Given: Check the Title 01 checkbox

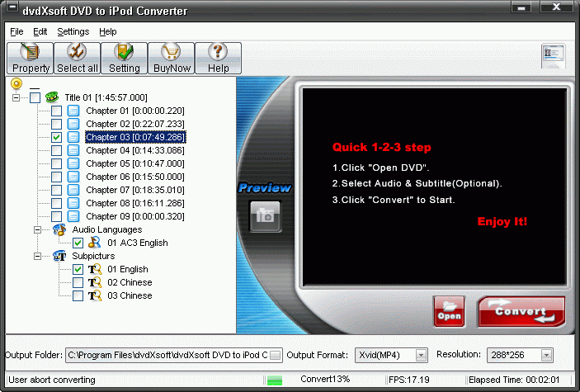Looking at the screenshot, I should tap(35, 97).
